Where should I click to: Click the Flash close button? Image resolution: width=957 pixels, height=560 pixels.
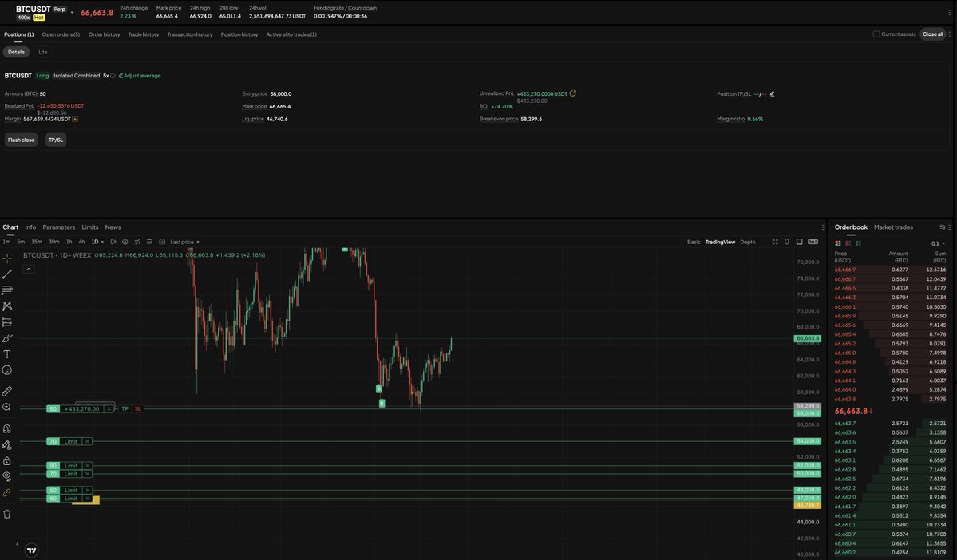pyautogui.click(x=22, y=140)
